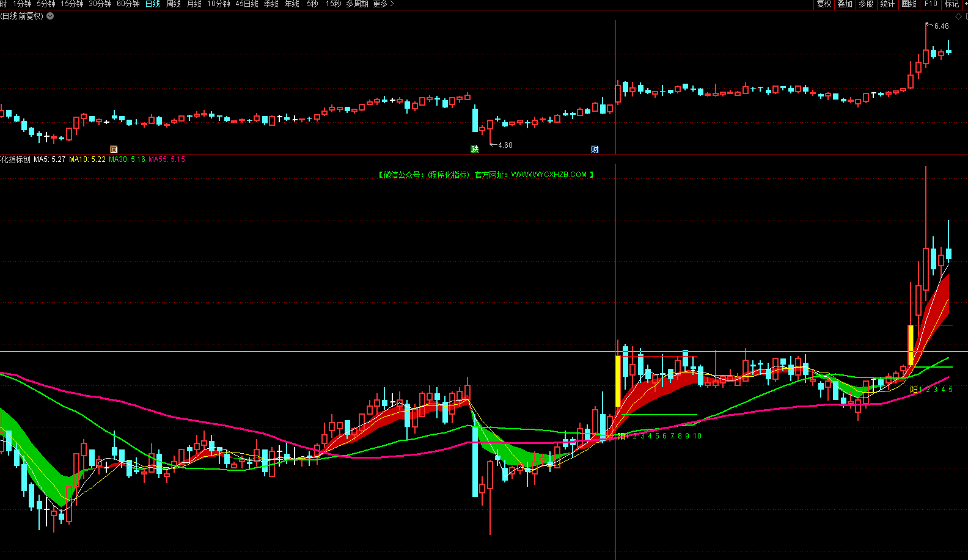
Task: Click the blue 财 marker icon
Action: [595, 149]
